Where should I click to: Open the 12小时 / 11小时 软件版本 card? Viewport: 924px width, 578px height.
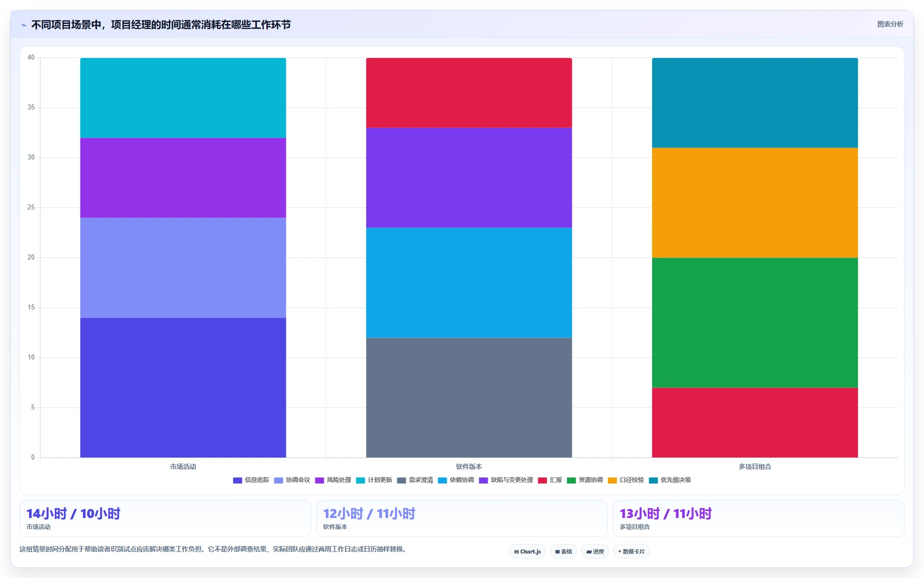462,518
